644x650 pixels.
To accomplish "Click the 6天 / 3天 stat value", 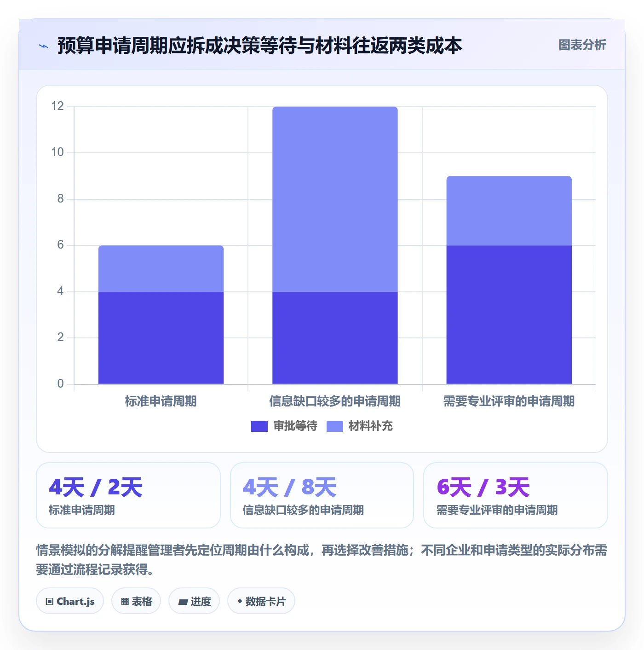I will (x=483, y=487).
